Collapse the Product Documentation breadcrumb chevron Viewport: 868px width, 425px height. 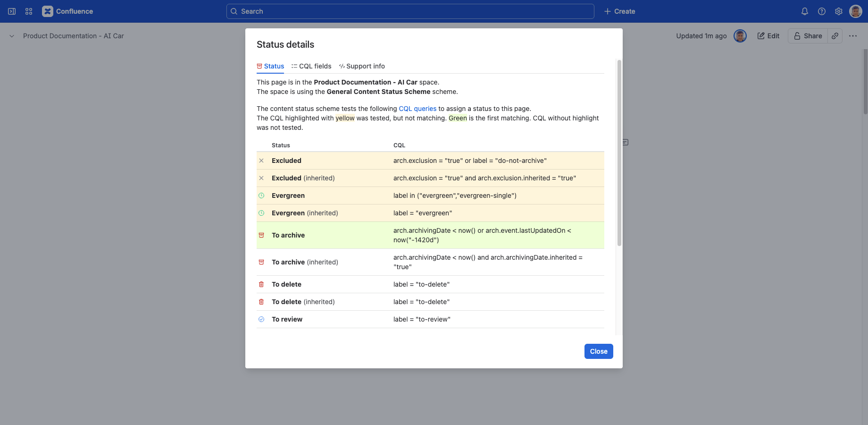pyautogui.click(x=12, y=36)
